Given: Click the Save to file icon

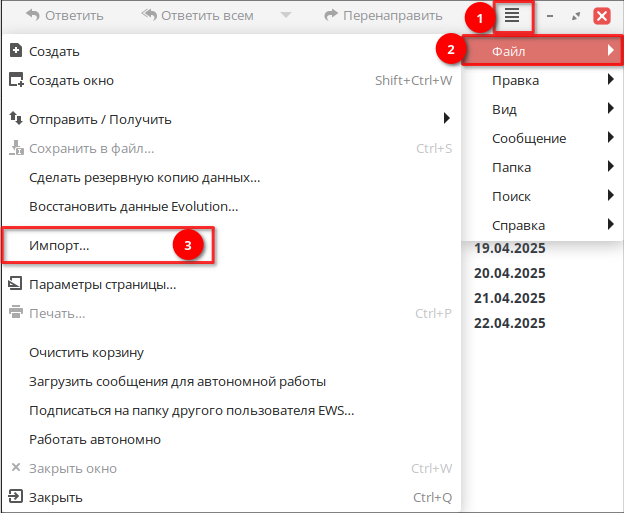Looking at the screenshot, I should (16, 148).
